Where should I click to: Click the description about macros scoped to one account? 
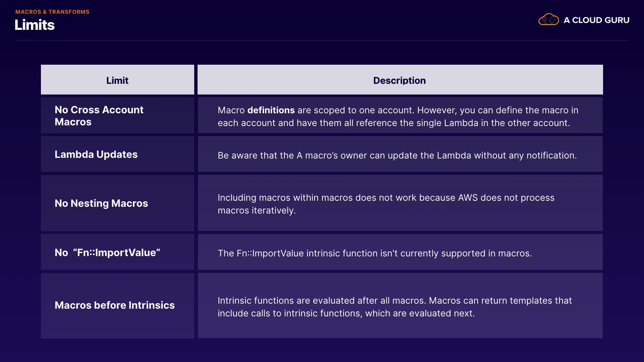point(398,117)
